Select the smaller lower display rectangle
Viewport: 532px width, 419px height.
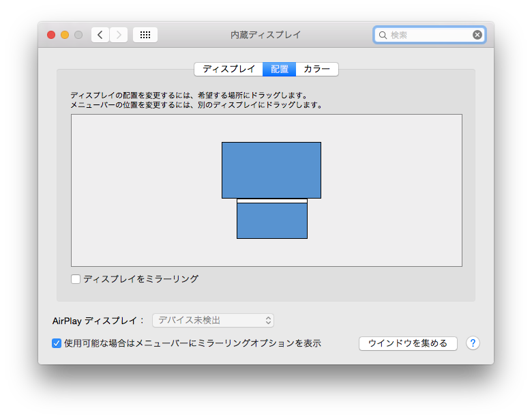pos(272,218)
